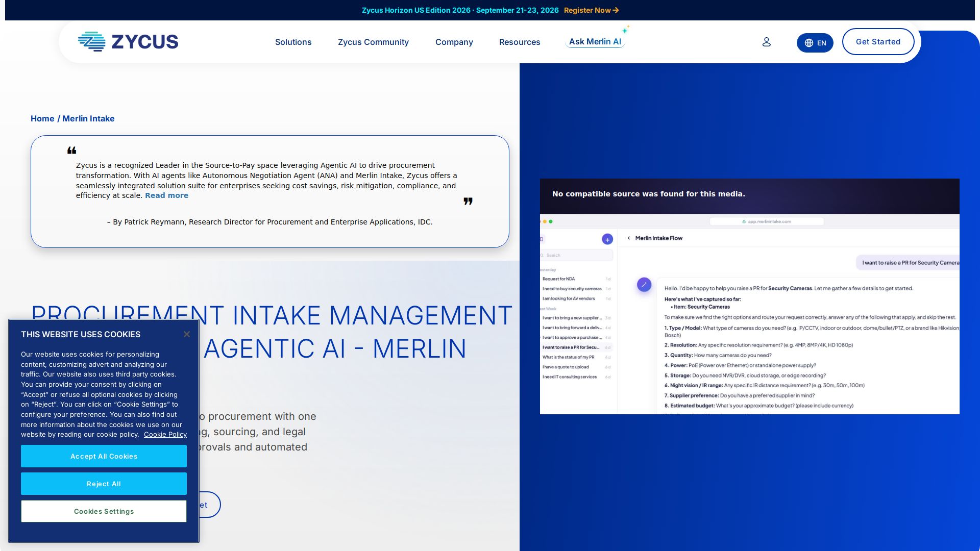The width and height of the screenshot is (980, 551).
Task: Click the No compatible source was found message
Action: (648, 194)
